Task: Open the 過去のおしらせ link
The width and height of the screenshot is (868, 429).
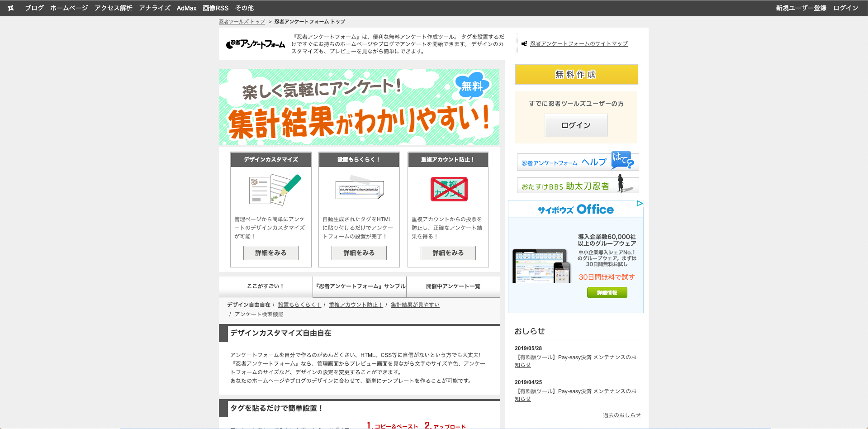Action: 621,415
